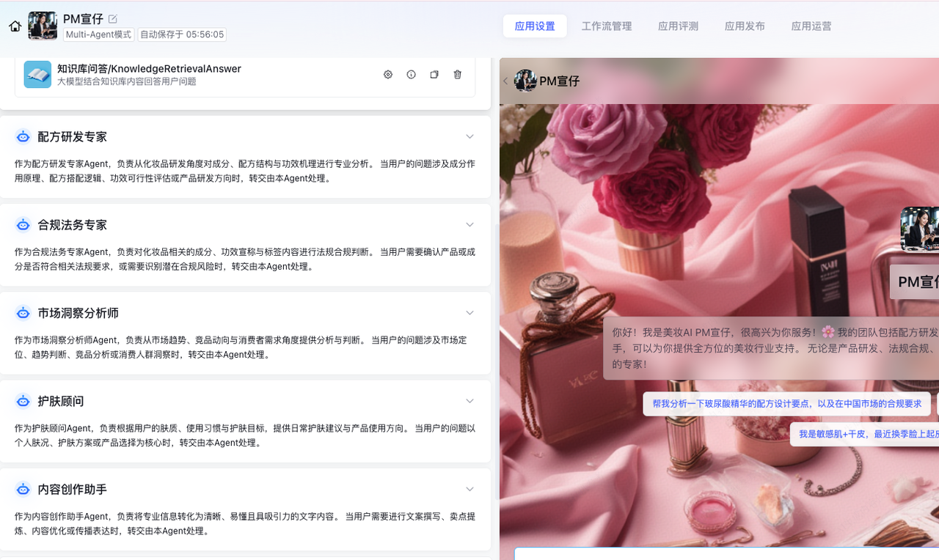Open settings for 知识库问答 tool
The image size is (939, 560).
pyautogui.click(x=388, y=75)
